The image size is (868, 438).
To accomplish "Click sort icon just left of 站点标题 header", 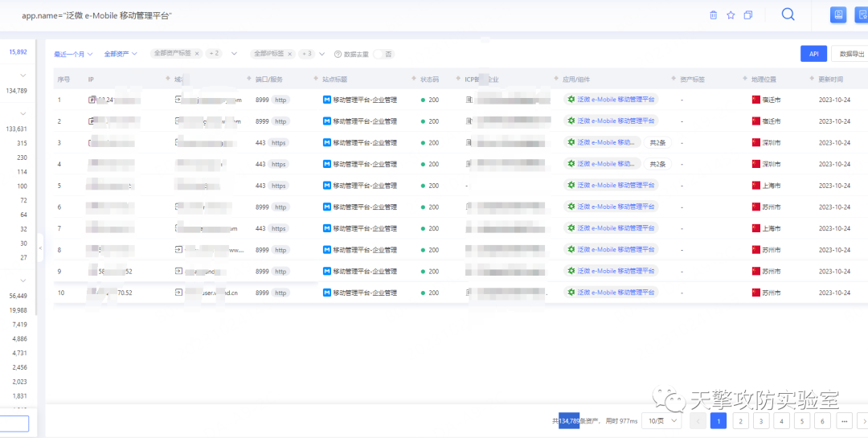I will (316, 80).
